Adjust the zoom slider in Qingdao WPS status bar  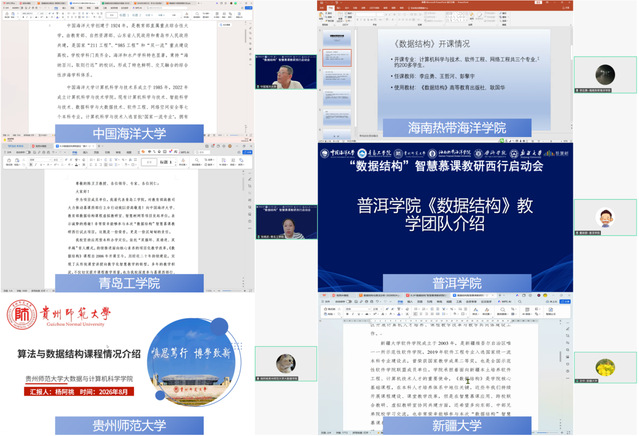232,291
